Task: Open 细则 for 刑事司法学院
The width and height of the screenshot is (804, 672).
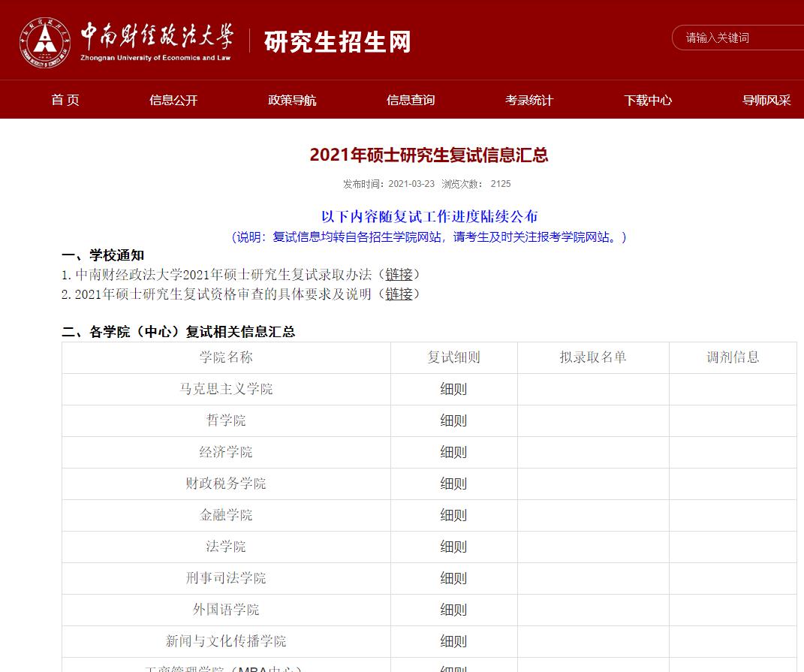Action: [x=453, y=579]
